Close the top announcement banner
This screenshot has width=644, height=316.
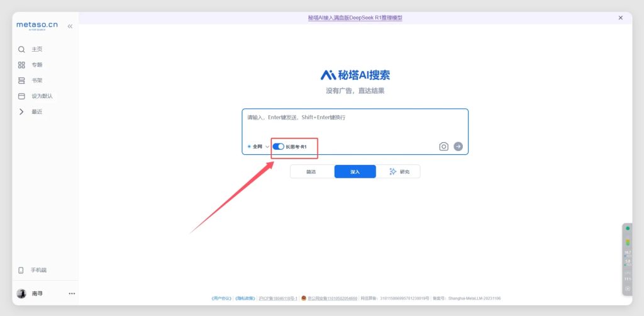621,18
